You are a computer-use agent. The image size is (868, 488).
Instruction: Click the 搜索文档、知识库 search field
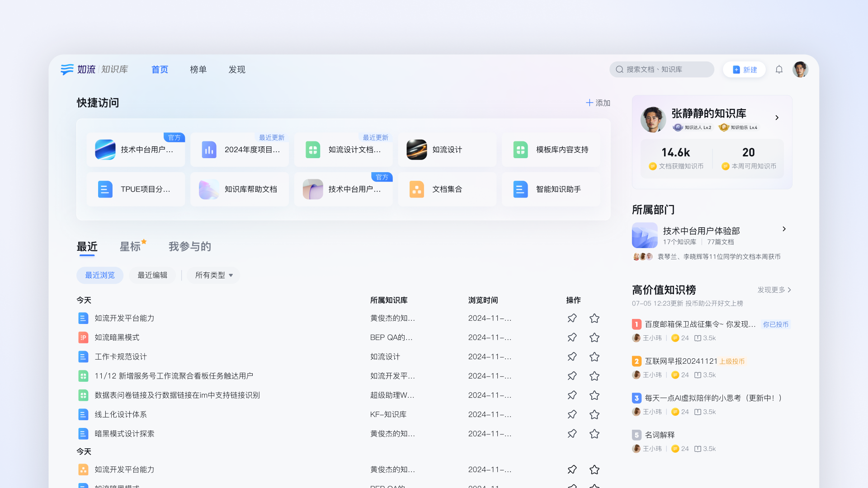661,70
